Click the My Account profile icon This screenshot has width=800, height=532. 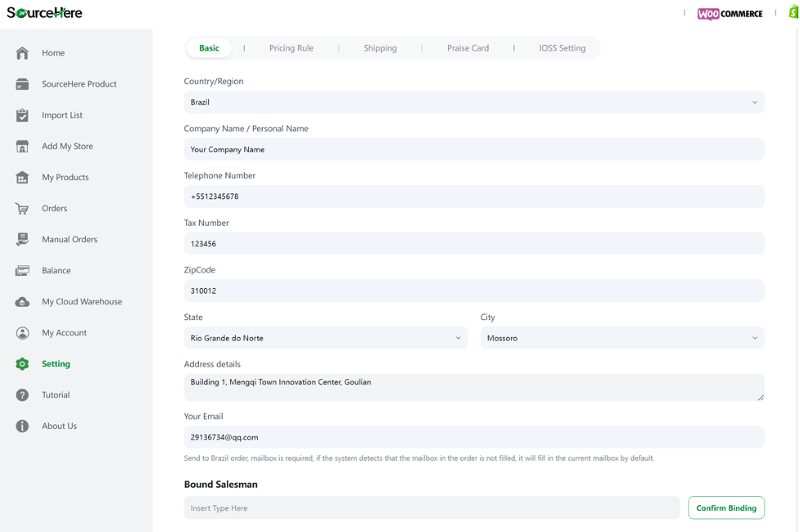pyautogui.click(x=22, y=333)
